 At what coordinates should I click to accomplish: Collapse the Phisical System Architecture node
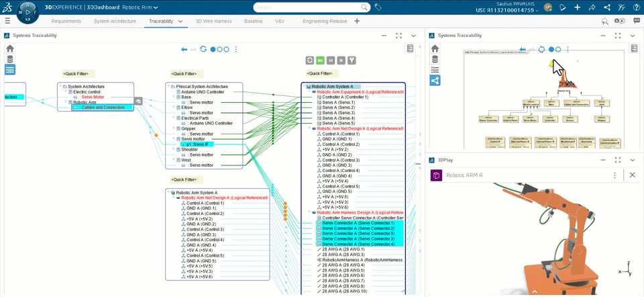point(168,87)
